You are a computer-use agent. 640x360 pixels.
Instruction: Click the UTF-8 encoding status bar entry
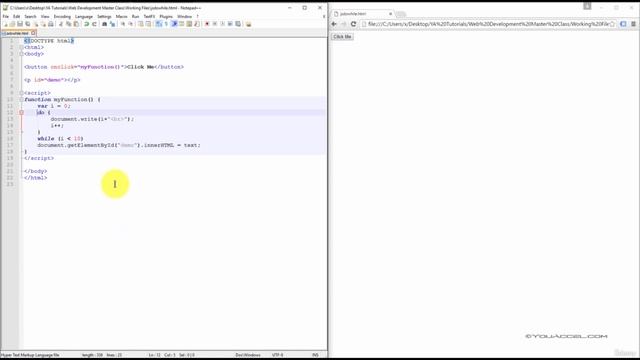pyautogui.click(x=277, y=355)
